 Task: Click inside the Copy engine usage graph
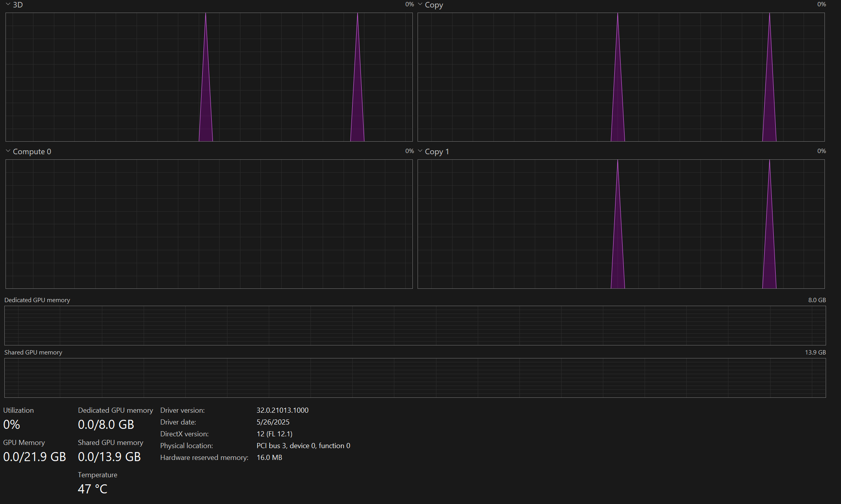point(621,77)
